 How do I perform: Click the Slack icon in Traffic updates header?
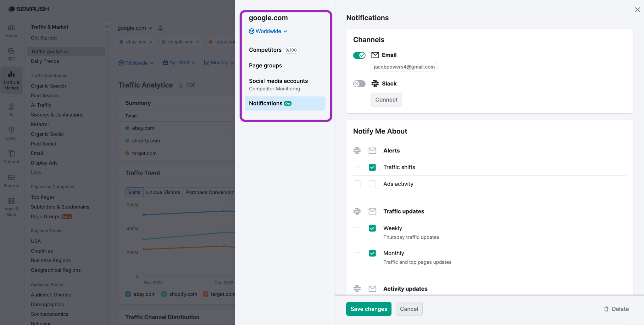coord(357,211)
